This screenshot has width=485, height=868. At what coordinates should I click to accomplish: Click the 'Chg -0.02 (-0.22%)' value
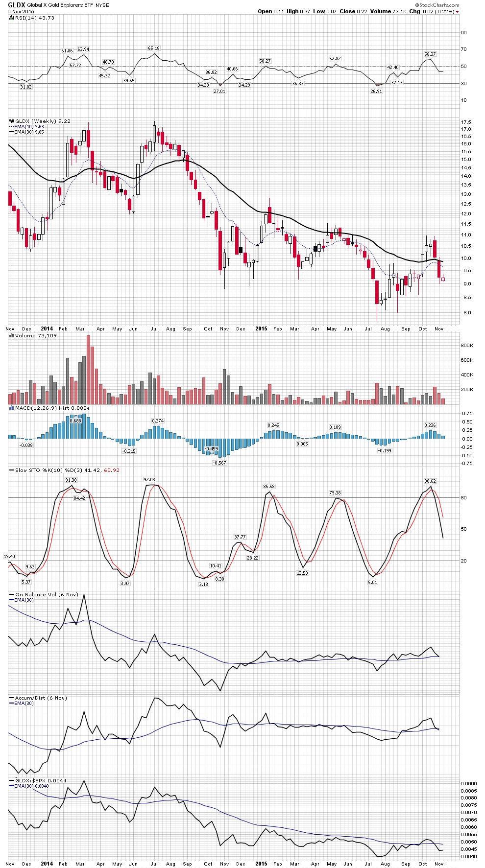pos(432,11)
